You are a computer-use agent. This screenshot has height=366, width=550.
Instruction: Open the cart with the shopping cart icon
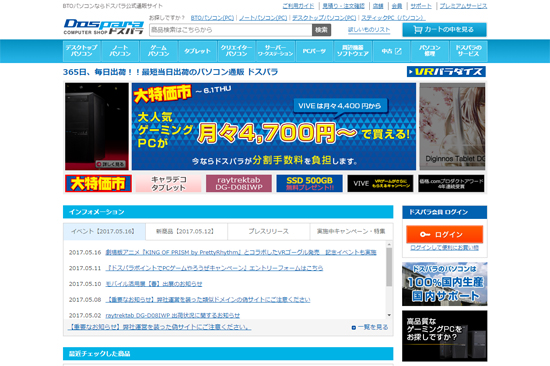[x=444, y=30]
